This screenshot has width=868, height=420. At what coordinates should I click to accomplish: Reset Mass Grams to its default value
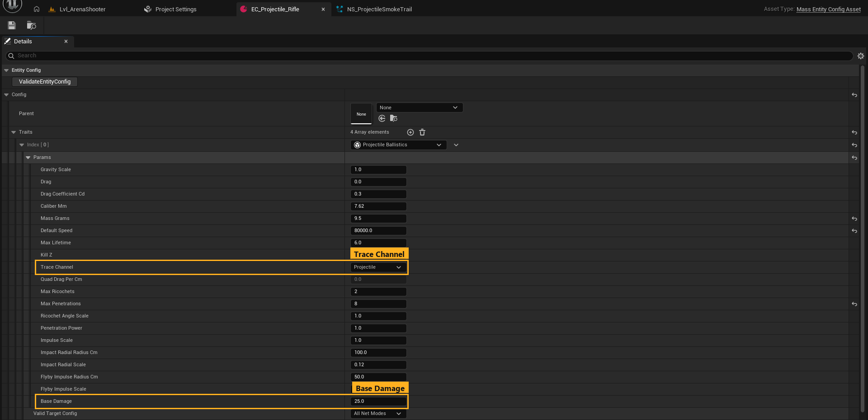click(x=854, y=219)
